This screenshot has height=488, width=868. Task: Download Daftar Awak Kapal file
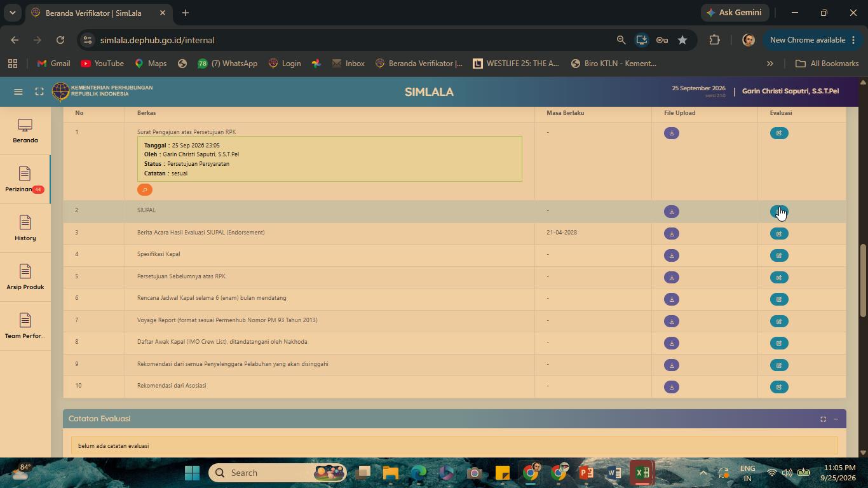click(671, 343)
